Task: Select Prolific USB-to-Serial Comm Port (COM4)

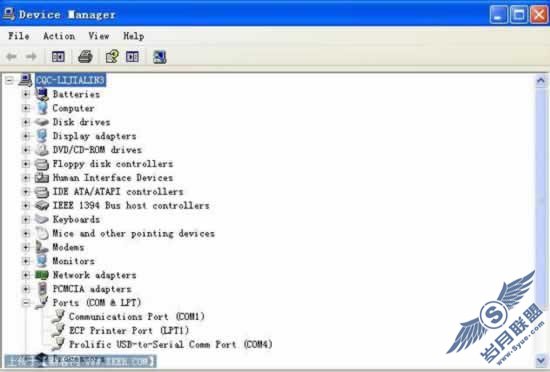Action: (171, 344)
